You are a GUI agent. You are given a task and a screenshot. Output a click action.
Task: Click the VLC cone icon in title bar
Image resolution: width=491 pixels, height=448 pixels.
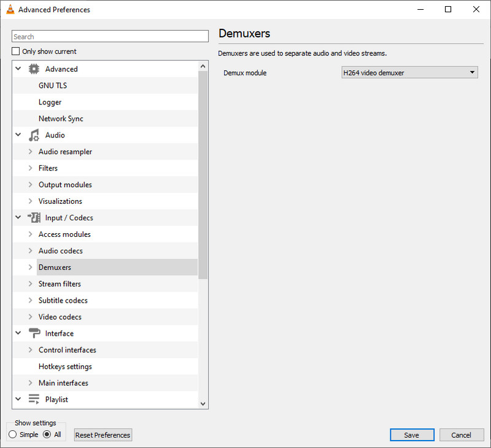click(x=10, y=9)
